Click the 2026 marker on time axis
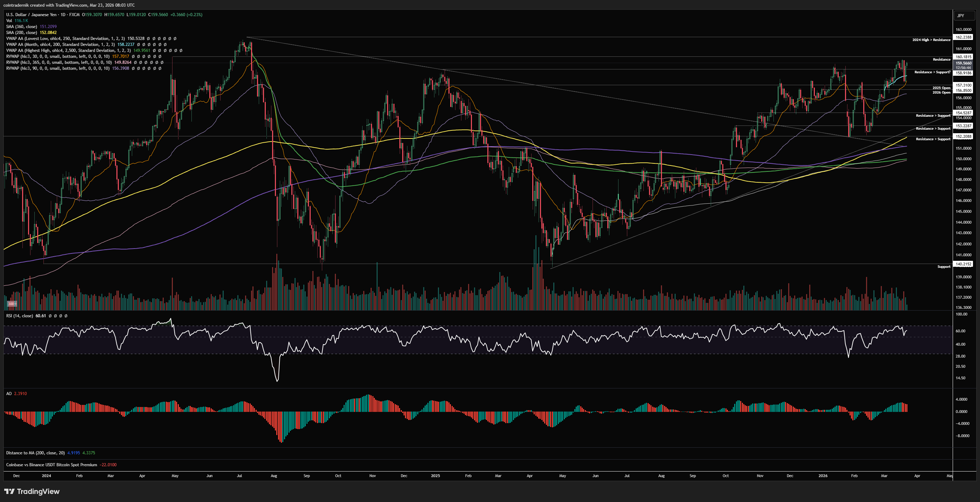This screenshot has height=502, width=980. pyautogui.click(x=823, y=476)
